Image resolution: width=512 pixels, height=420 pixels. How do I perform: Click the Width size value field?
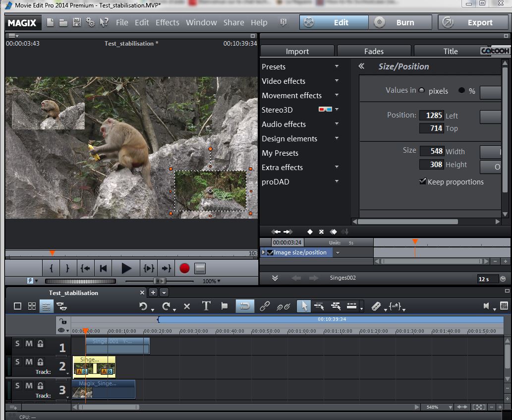(x=431, y=151)
